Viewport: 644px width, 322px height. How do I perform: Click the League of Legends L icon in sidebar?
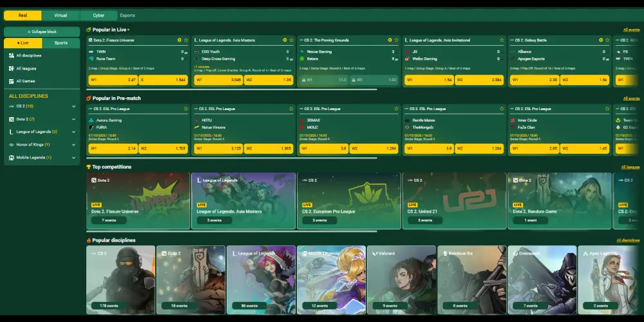[12, 132]
